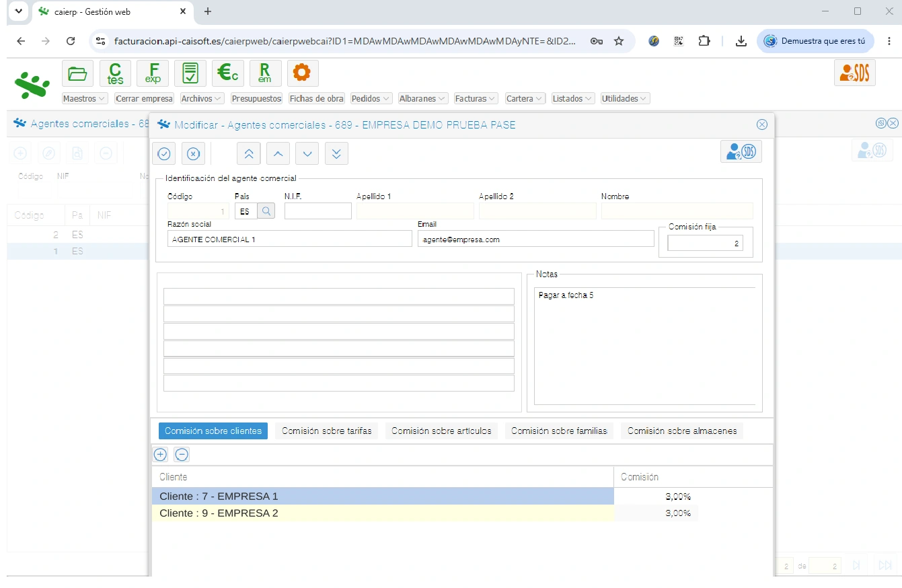The width and height of the screenshot is (902, 588).
Task: Add a client commission with plus icon
Action: (x=160, y=454)
